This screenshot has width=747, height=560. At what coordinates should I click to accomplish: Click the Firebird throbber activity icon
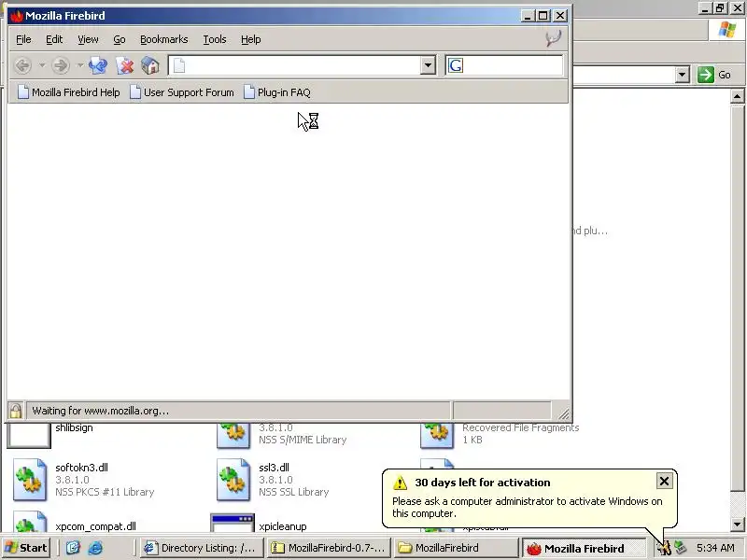pos(553,38)
